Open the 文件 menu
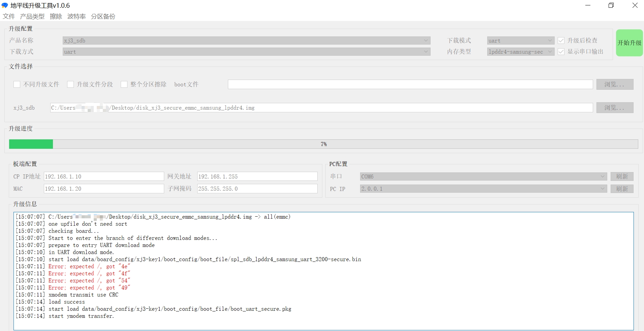The width and height of the screenshot is (644, 331). click(x=9, y=17)
